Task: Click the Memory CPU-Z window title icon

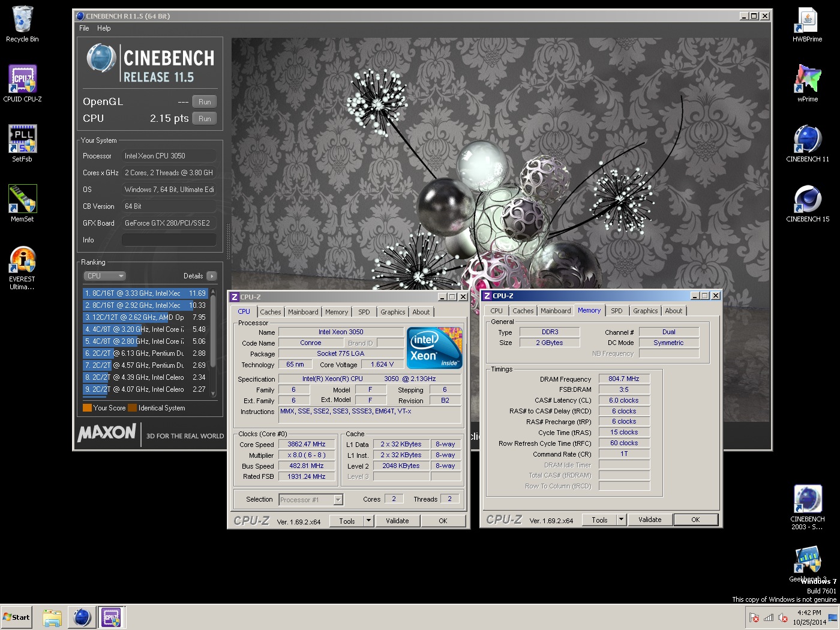Action: [x=487, y=296]
